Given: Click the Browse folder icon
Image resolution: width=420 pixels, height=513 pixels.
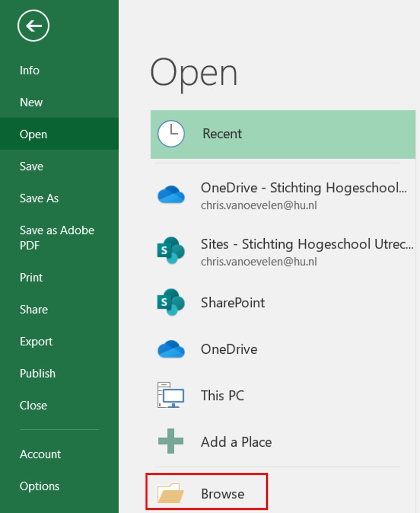Looking at the screenshot, I should pyautogui.click(x=171, y=494).
